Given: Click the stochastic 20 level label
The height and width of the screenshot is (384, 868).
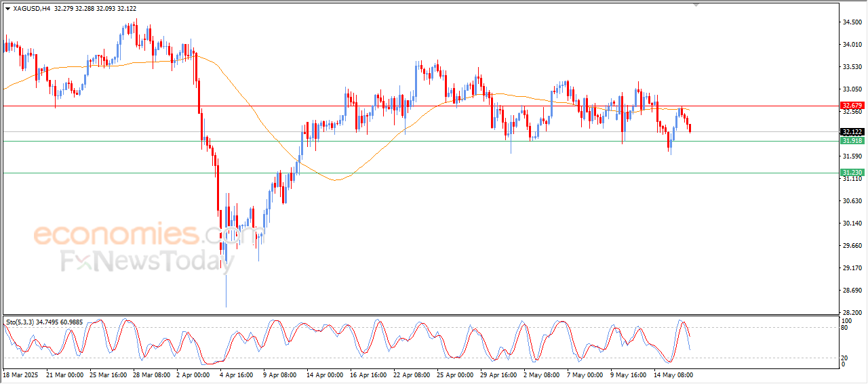Looking at the screenshot, I should pos(844,358).
